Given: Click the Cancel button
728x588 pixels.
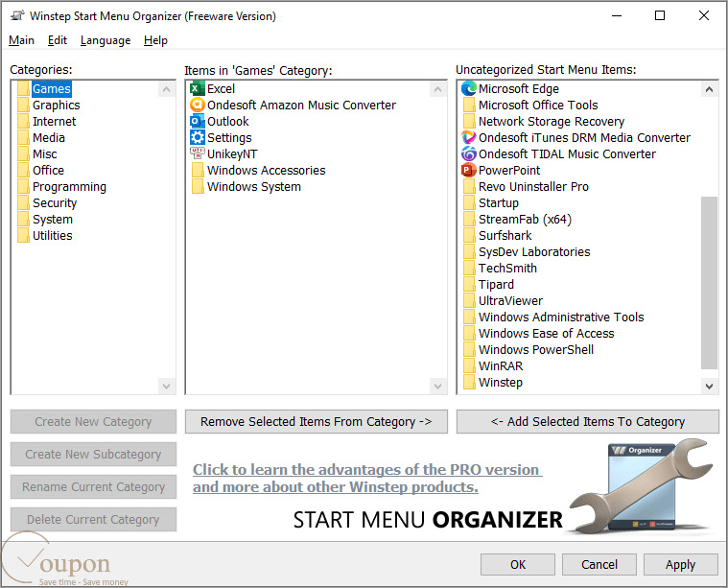Looking at the screenshot, I should [599, 565].
